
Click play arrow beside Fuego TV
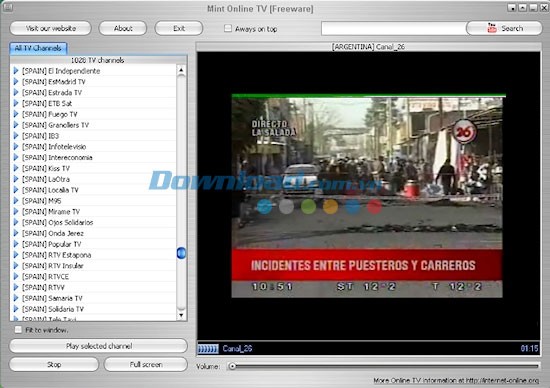pyautogui.click(x=16, y=114)
